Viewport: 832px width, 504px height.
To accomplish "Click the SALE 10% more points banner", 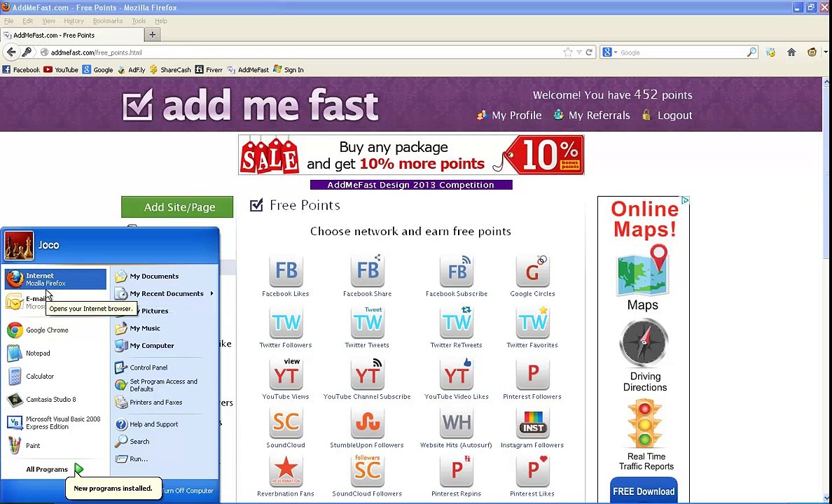I will (x=411, y=155).
